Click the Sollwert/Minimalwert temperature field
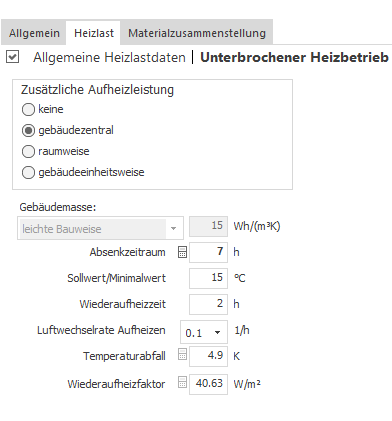The width and height of the screenshot is (392, 421). [208, 278]
